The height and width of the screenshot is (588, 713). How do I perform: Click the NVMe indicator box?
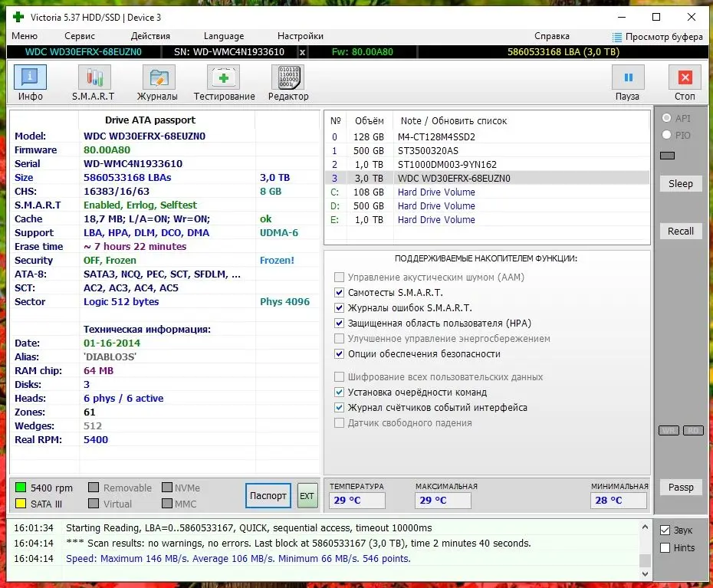pyautogui.click(x=167, y=488)
